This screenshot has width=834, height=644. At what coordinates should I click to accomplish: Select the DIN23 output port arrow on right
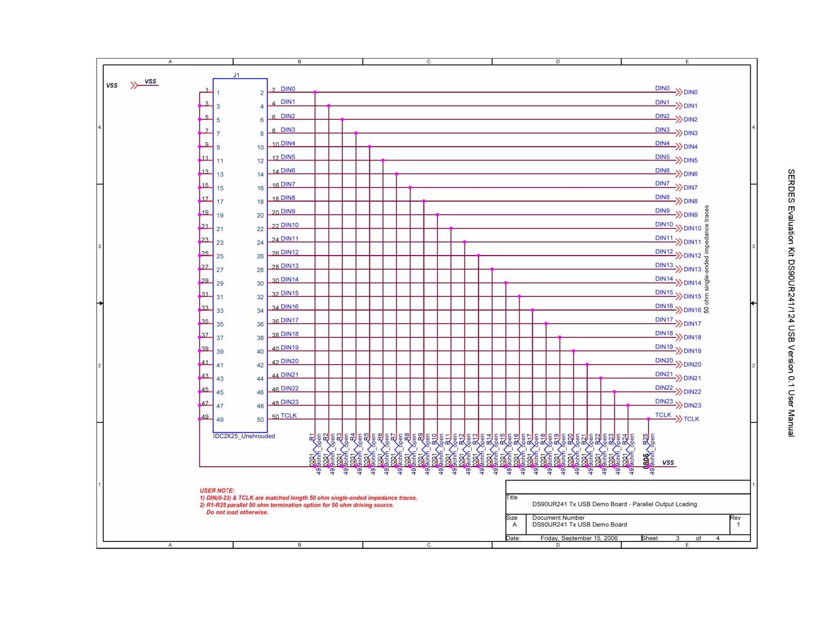pos(679,405)
